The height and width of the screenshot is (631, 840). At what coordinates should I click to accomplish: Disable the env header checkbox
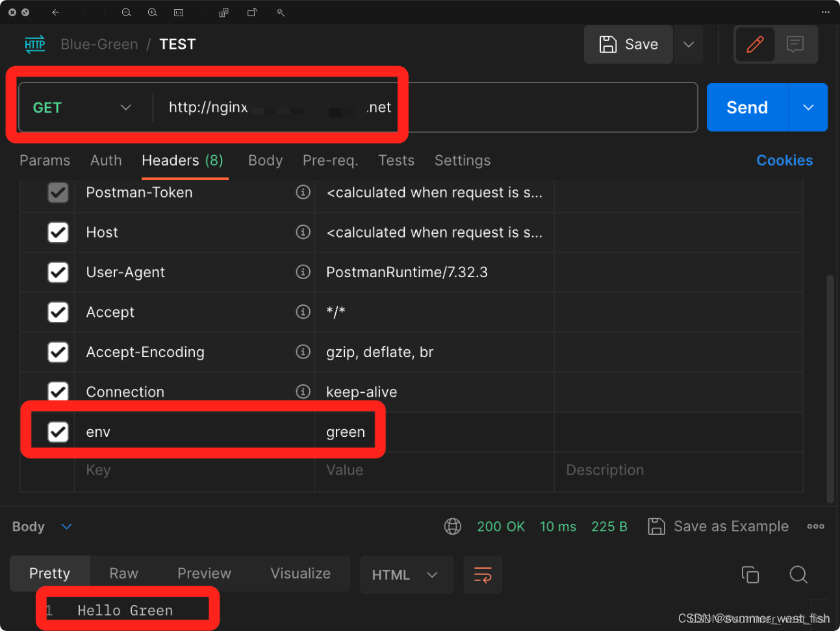[58, 432]
